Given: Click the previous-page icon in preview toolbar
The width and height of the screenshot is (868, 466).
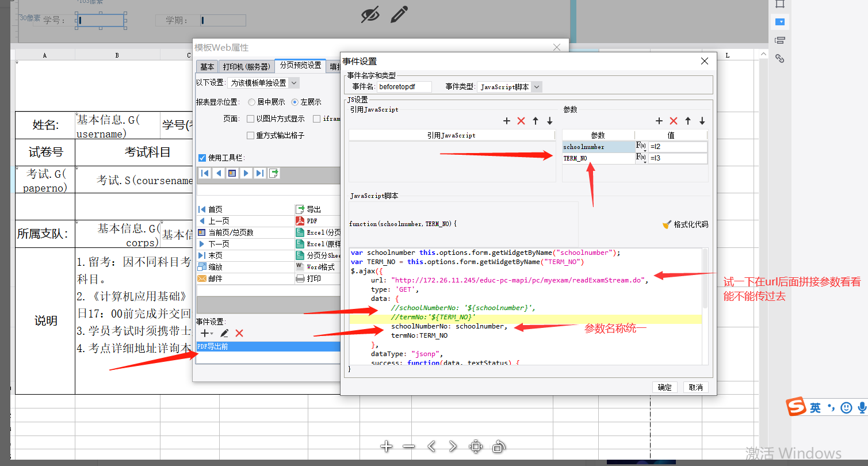Looking at the screenshot, I should point(218,173).
